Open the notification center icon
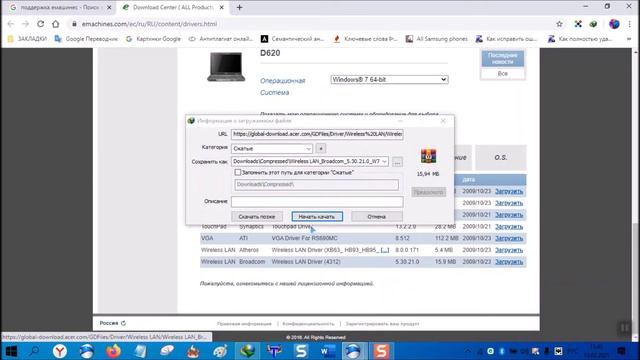Image resolution: width=640 pixels, height=360 pixels. [x=621, y=351]
